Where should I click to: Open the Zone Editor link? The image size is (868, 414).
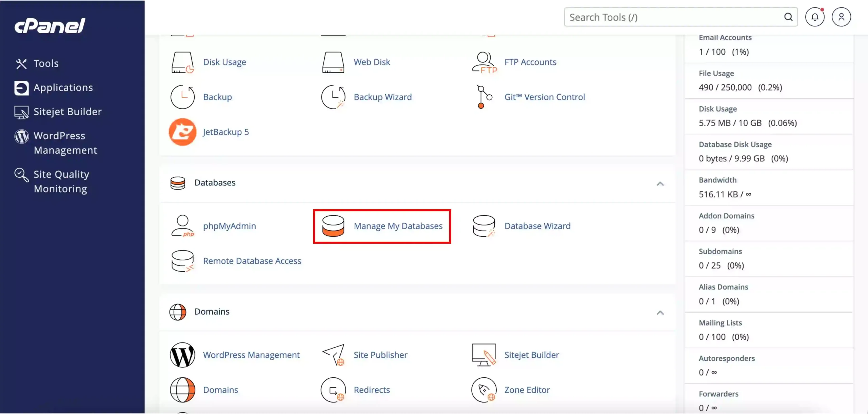[527, 390]
